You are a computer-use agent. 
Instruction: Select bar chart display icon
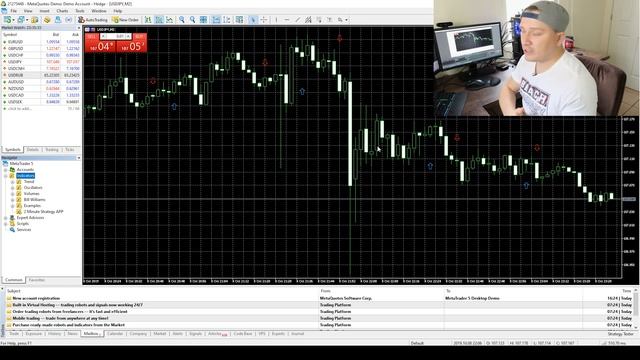pos(148,20)
